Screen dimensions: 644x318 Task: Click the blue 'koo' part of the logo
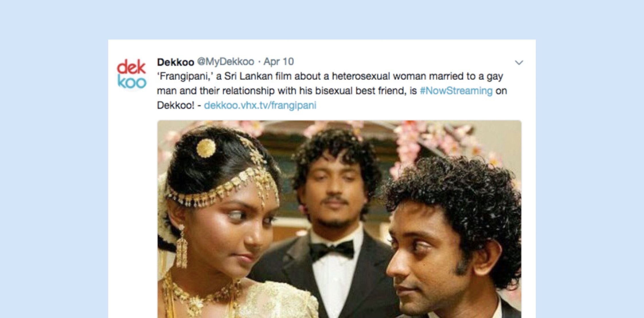click(132, 82)
